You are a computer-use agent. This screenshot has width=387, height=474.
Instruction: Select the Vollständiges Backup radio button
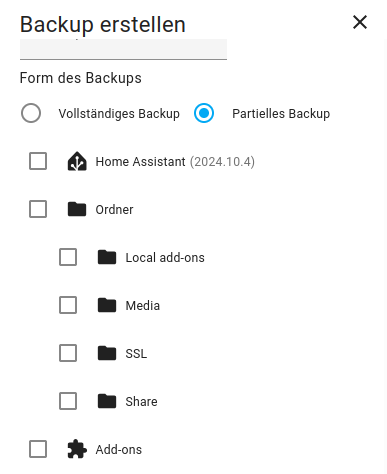31,113
